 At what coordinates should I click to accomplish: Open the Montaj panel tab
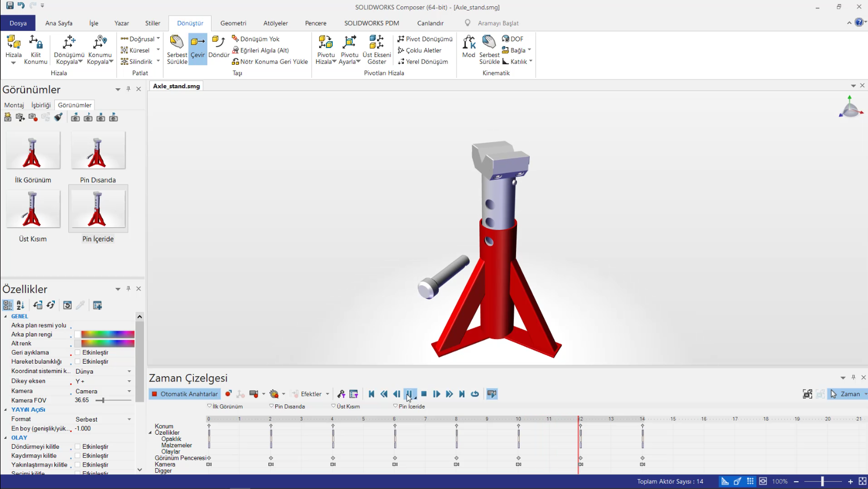pyautogui.click(x=14, y=105)
